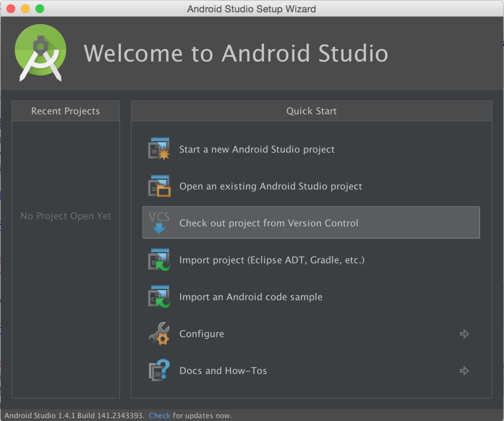Click the Configure wrench and gear icon
Screen dimensions: 504x421
point(159,334)
